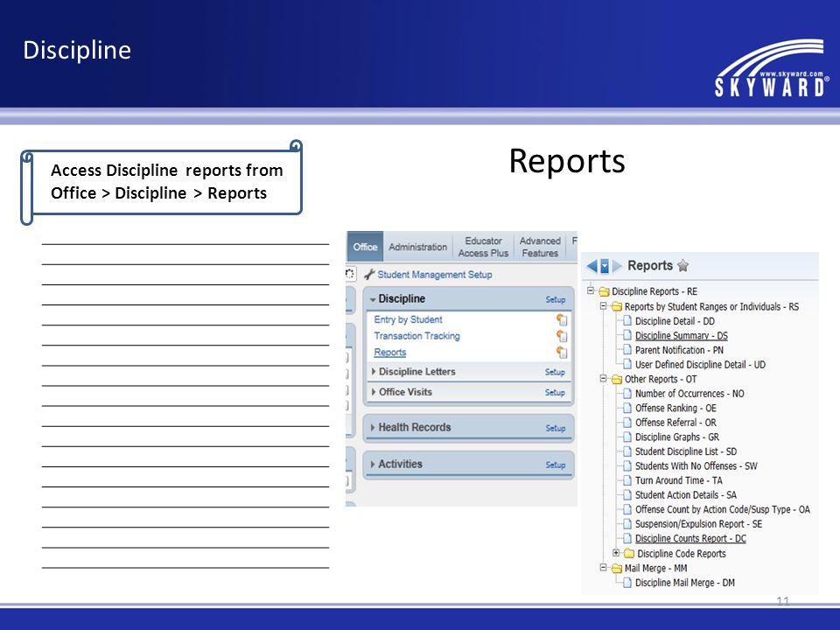The width and height of the screenshot is (840, 630).
Task: Open Discipline Detail - DD report
Action: [675, 321]
